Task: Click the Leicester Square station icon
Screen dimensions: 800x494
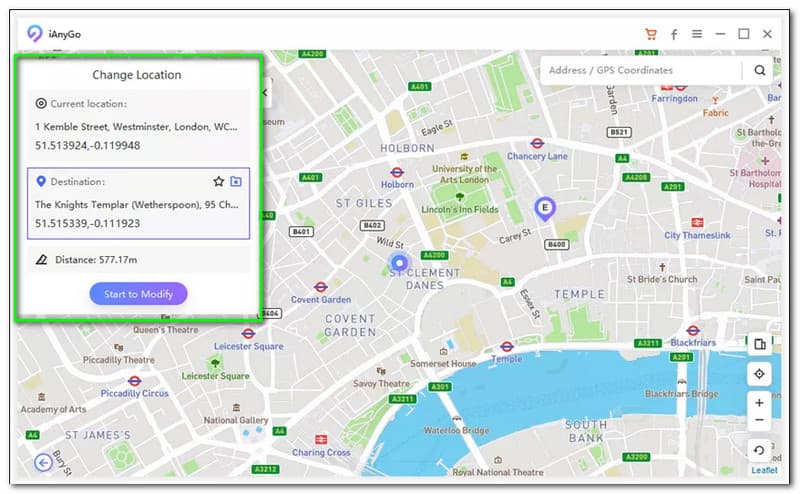Action: coord(248,334)
